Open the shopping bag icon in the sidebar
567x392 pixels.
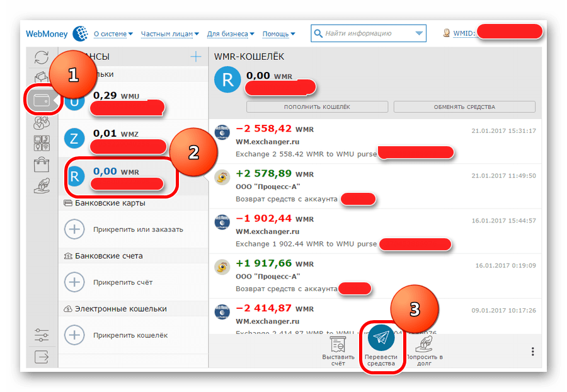point(42,164)
